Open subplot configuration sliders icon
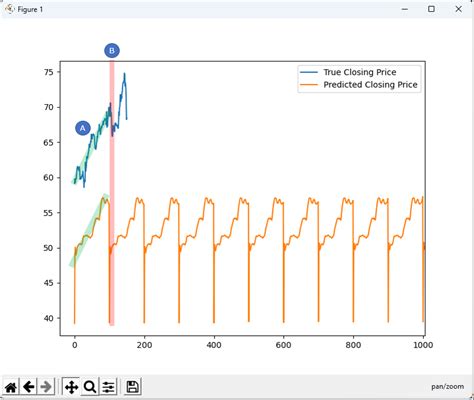The width and height of the screenshot is (474, 400). [108, 387]
